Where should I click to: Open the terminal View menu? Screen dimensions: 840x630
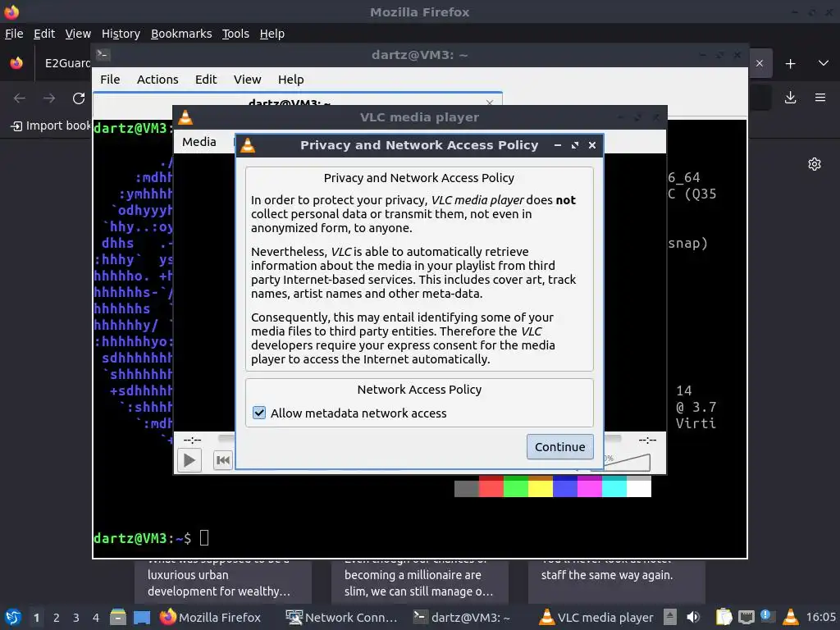tap(247, 80)
